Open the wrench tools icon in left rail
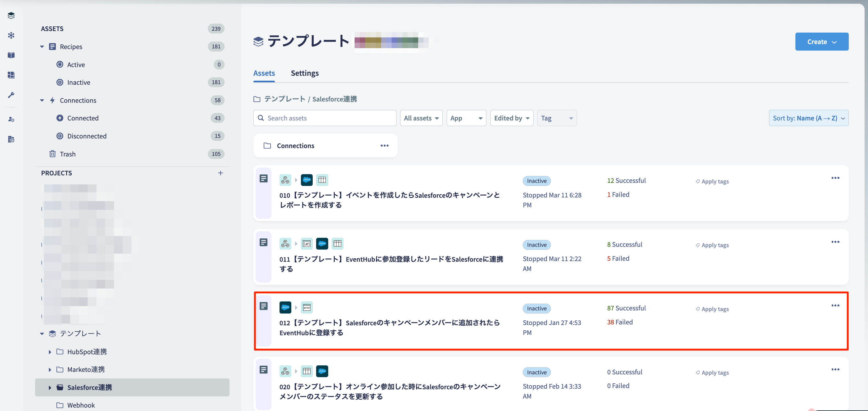This screenshot has height=411, width=868. (x=11, y=95)
